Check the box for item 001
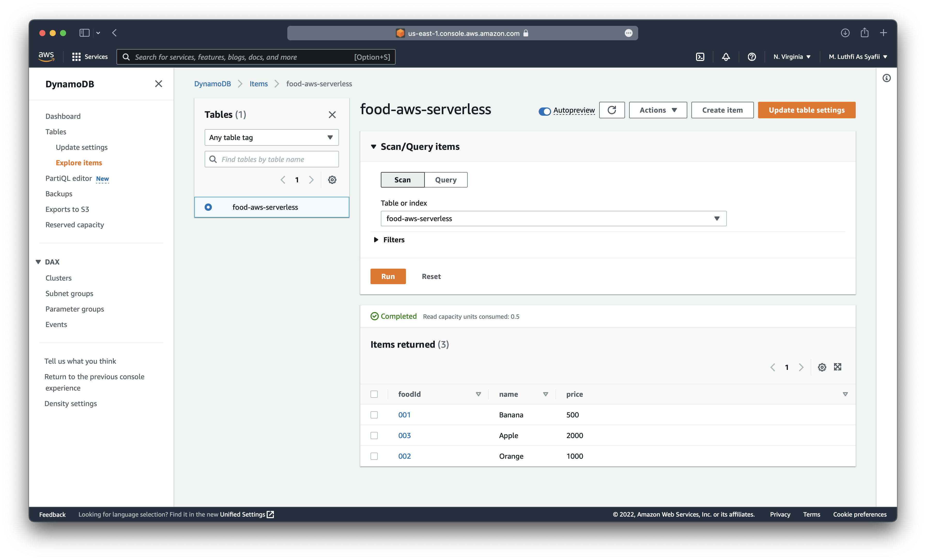Screen dimensions: 926x560 click(374, 415)
